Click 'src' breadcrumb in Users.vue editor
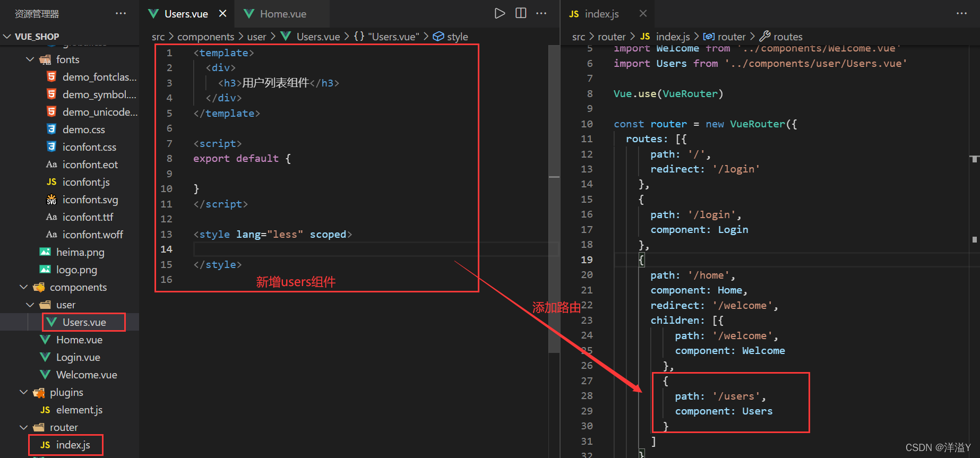Screen dimensions: 980x458 pos(158,37)
